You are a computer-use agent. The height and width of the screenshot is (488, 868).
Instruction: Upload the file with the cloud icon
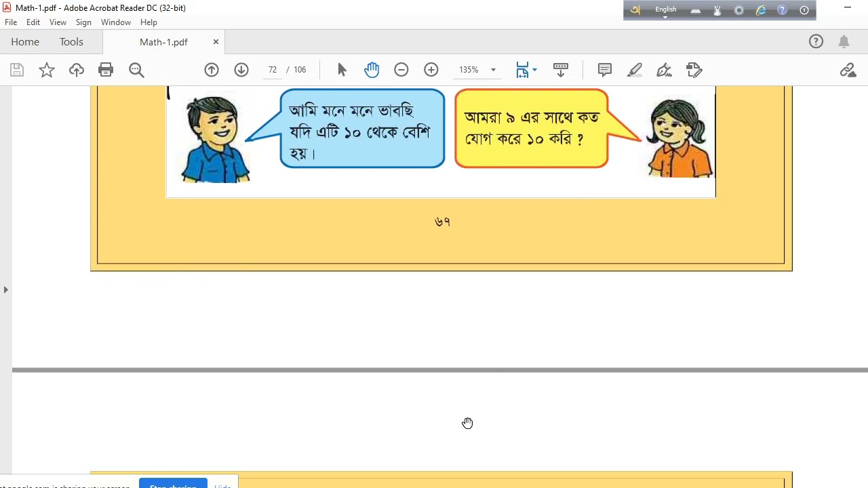click(77, 70)
